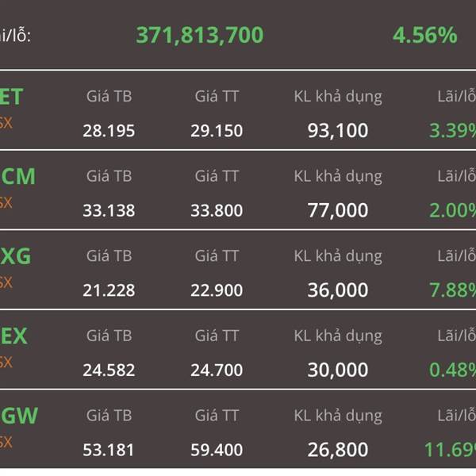
Task: Click the total profit value 371,813,700
Action: click(199, 35)
